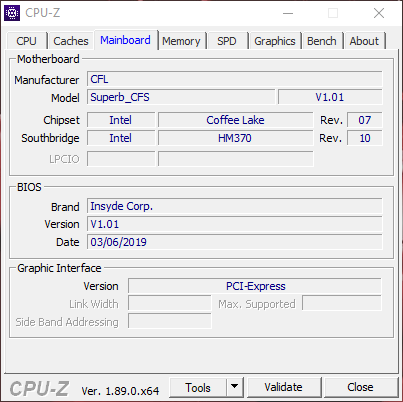This screenshot has height=402, width=403.
Task: Select the Mainboard tab
Action: pyautogui.click(x=125, y=40)
